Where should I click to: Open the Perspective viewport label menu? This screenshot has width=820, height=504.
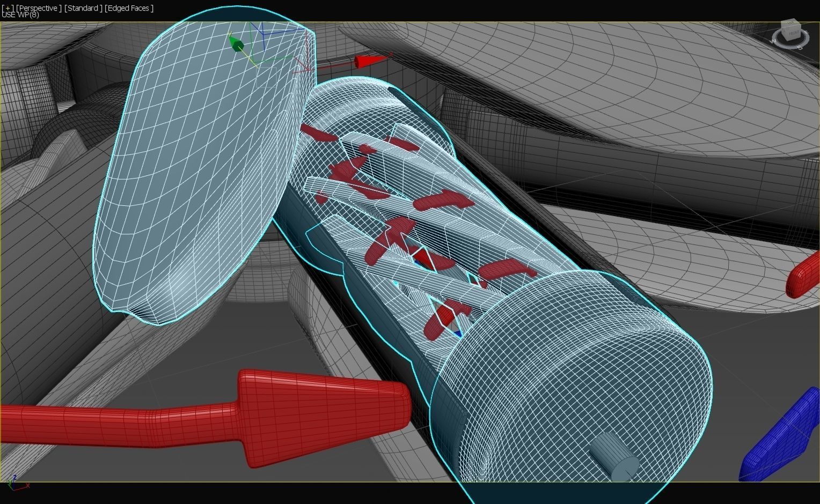(x=39, y=8)
